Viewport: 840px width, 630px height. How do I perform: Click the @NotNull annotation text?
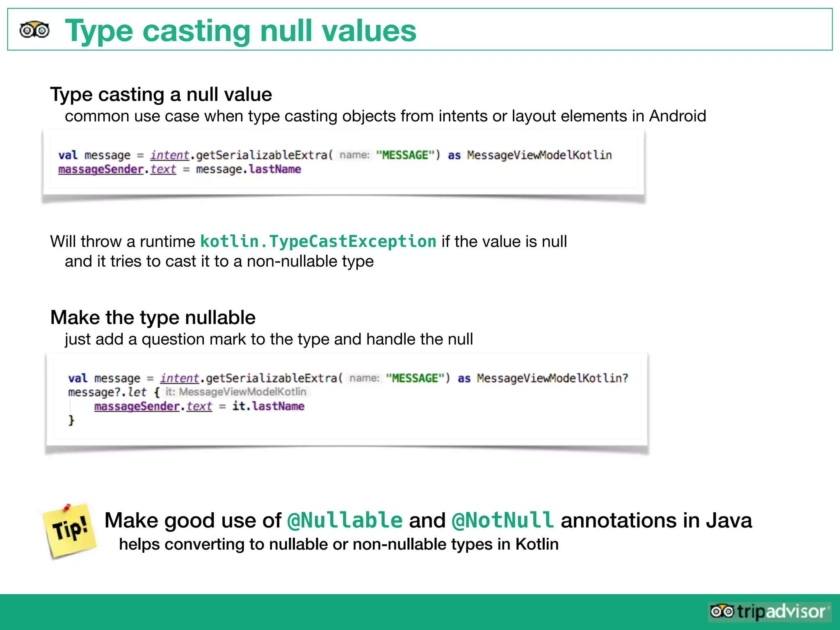tap(503, 520)
